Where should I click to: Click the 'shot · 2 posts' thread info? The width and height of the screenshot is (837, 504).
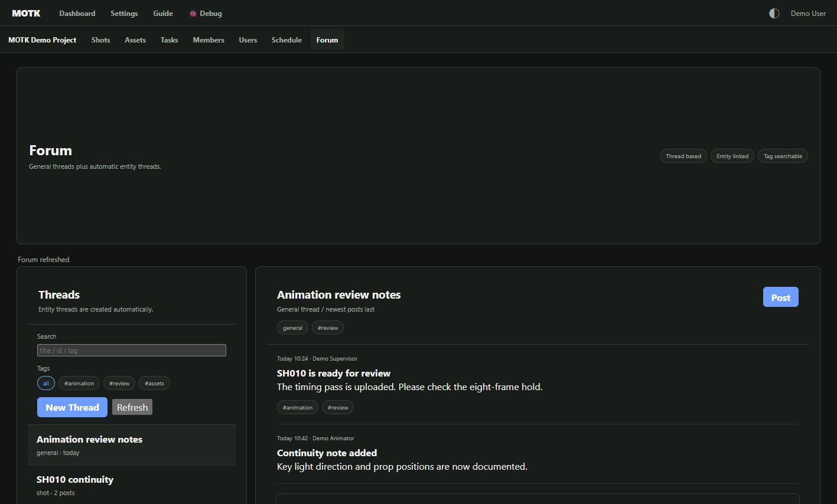(x=56, y=493)
